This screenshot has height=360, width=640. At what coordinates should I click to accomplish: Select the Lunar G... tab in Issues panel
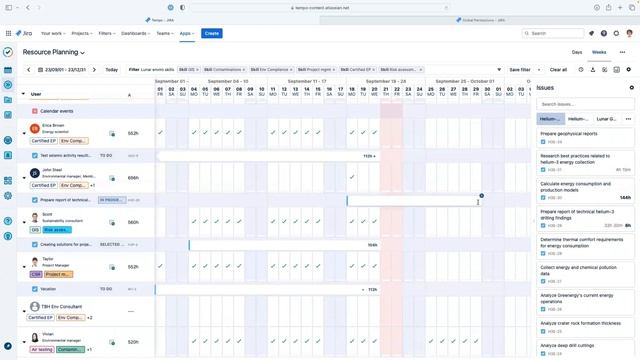(x=606, y=119)
